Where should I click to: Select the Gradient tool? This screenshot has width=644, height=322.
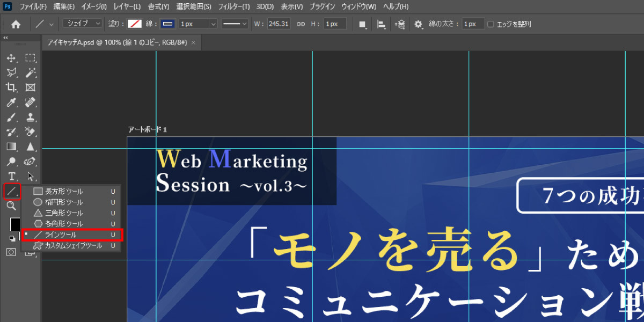click(x=11, y=147)
